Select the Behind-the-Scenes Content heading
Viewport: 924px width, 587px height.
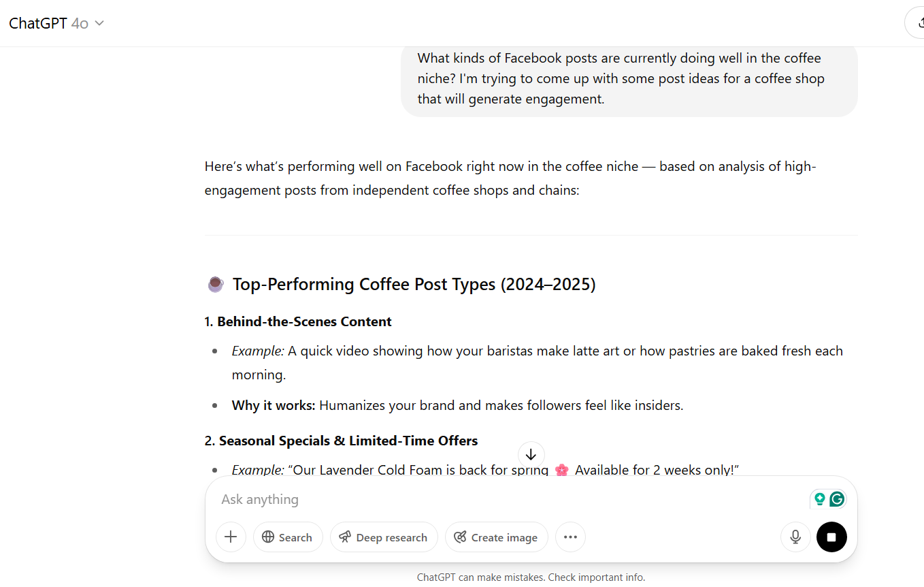[x=298, y=321]
